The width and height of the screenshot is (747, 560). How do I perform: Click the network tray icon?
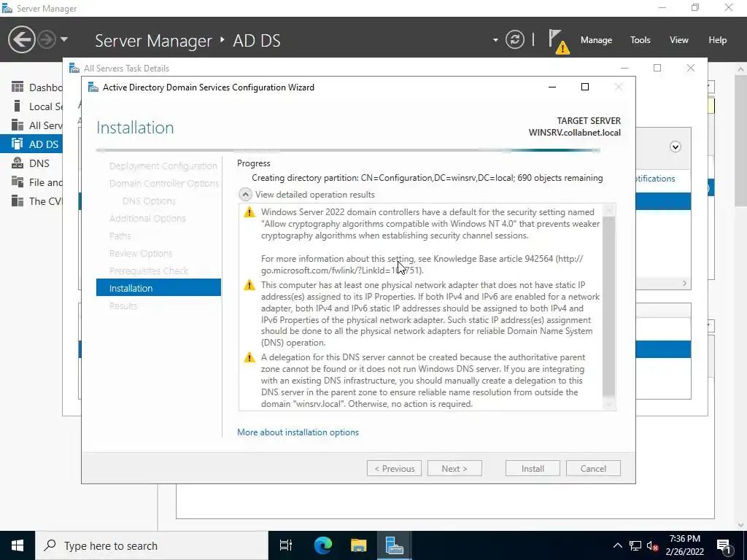click(x=635, y=545)
